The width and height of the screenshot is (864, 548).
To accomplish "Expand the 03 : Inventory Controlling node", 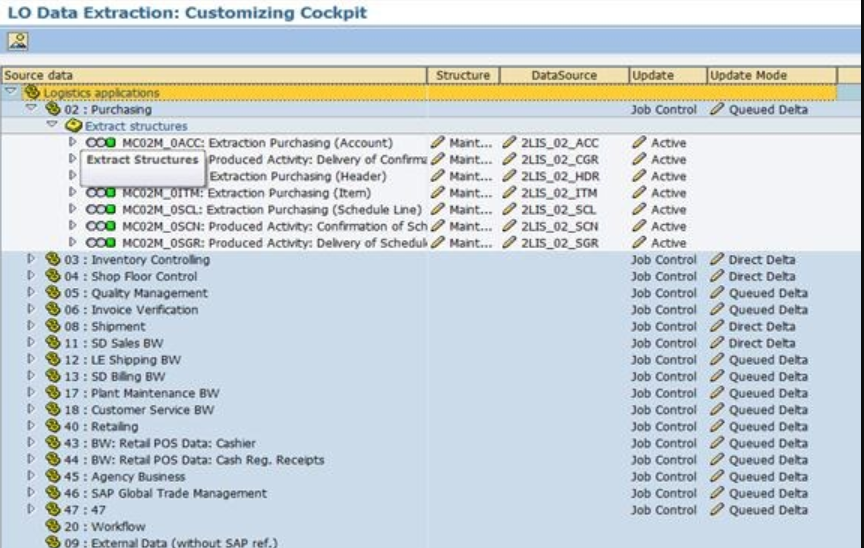I will point(31,259).
